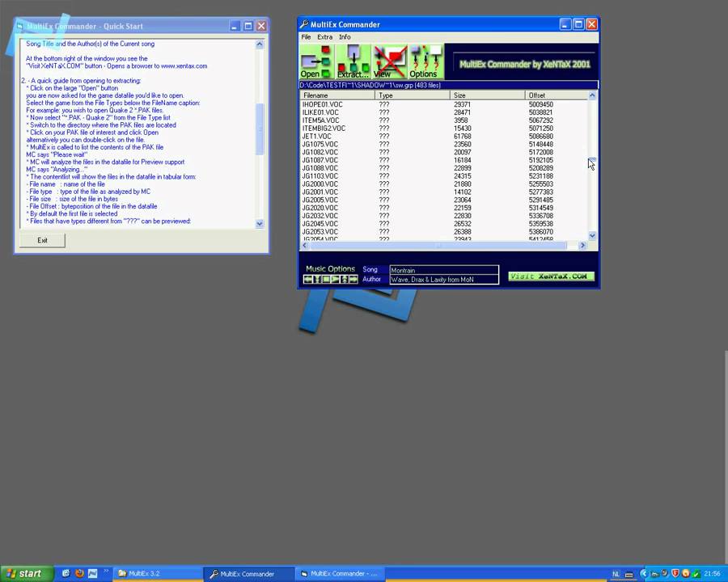Click Quick Start vertical scrollbar thumb
Screen dimensions: 728x582
(260, 129)
